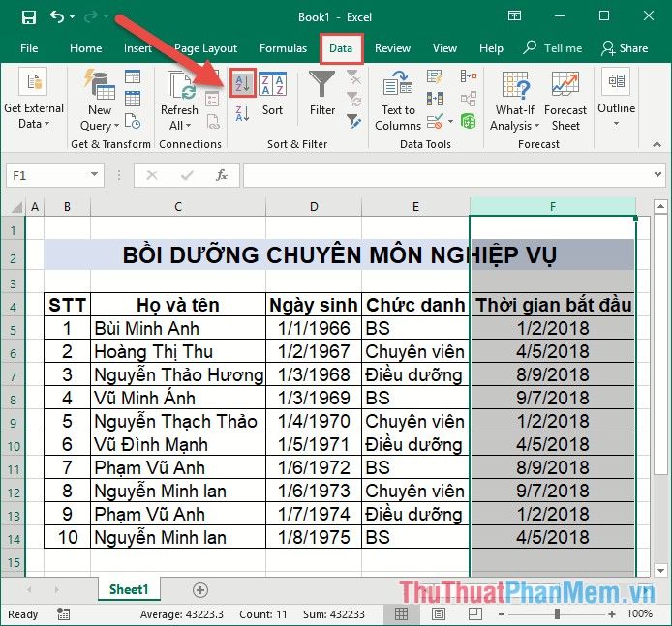Zoom out with the minus button
Screen dimensions: 672x626
pos(502,614)
